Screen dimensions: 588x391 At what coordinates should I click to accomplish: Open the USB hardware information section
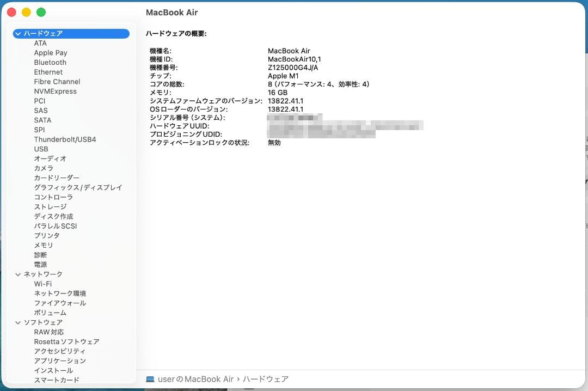[x=41, y=149]
